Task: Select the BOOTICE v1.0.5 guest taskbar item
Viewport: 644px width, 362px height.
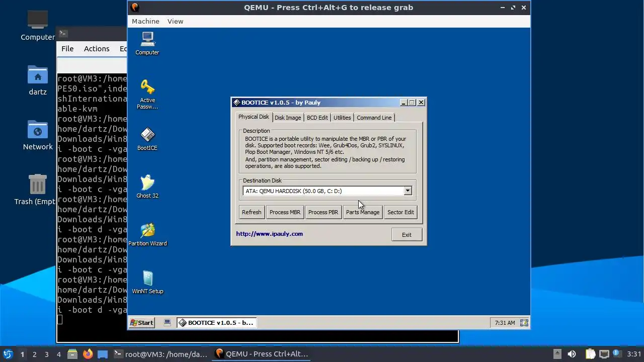Action: pyautogui.click(x=216, y=323)
